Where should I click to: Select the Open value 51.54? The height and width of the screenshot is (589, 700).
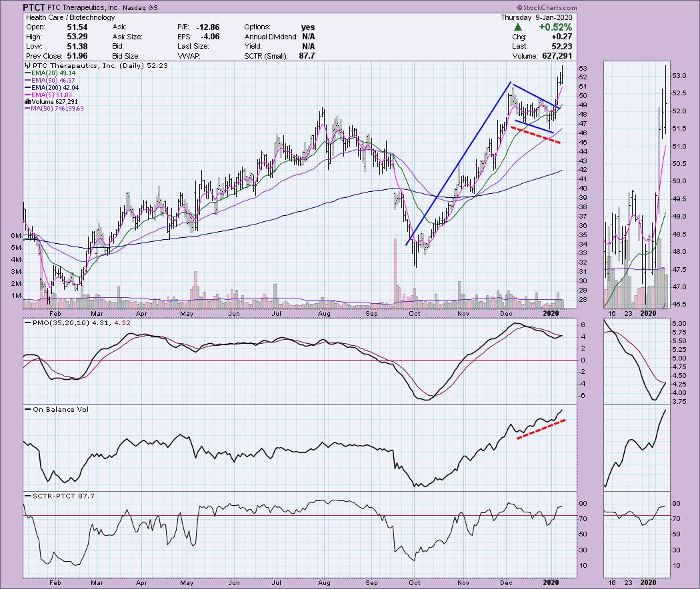tap(77, 27)
